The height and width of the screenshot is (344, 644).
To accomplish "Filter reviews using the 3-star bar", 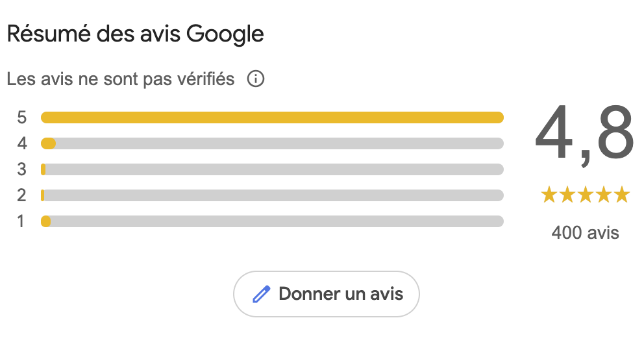I will (x=272, y=169).
